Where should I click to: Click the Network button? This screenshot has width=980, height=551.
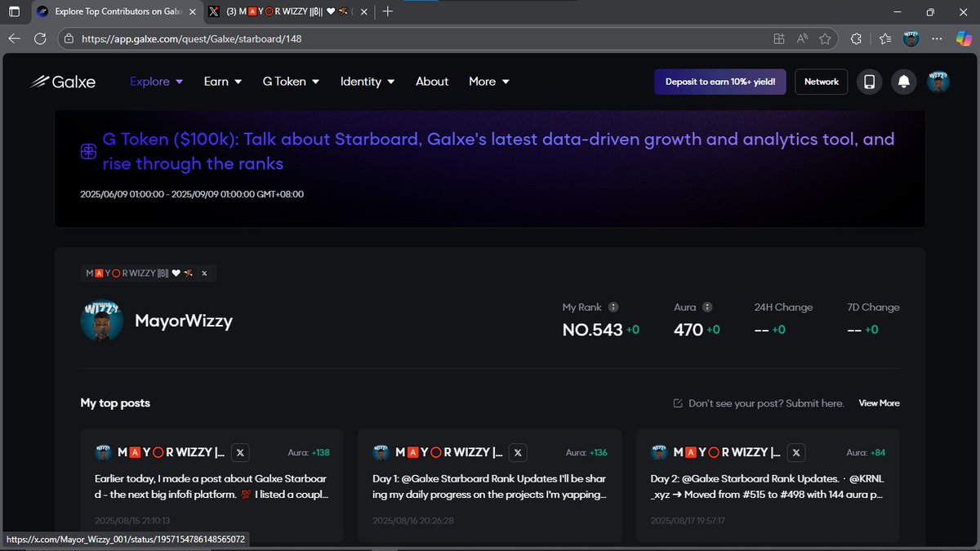pos(822,82)
